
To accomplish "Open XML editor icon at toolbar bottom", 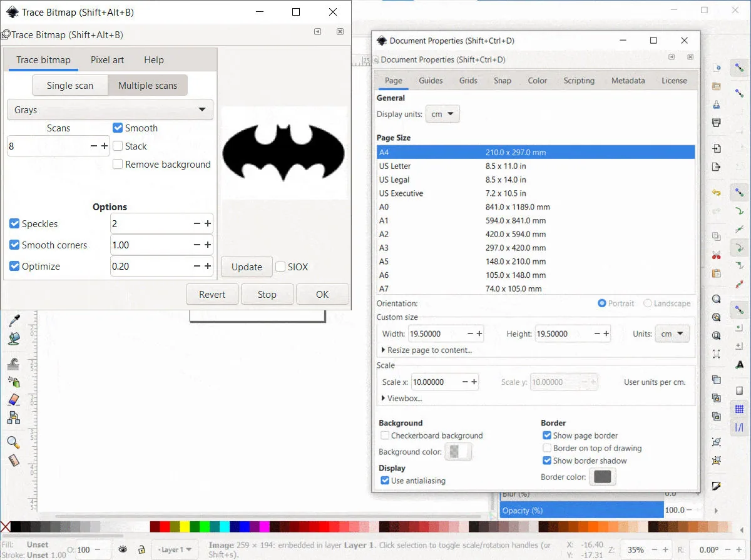I will (x=717, y=486).
